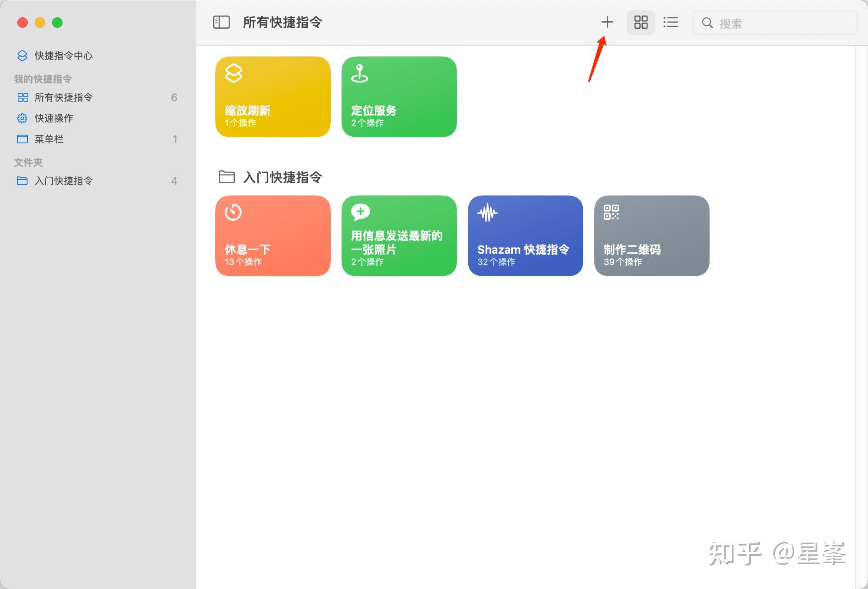Screen dimensions: 868x589
Task: Open 快速操作 sidebar item
Action: [x=54, y=118]
